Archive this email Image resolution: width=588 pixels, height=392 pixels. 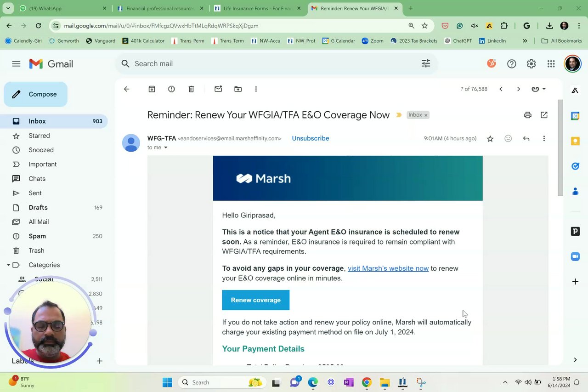152,89
